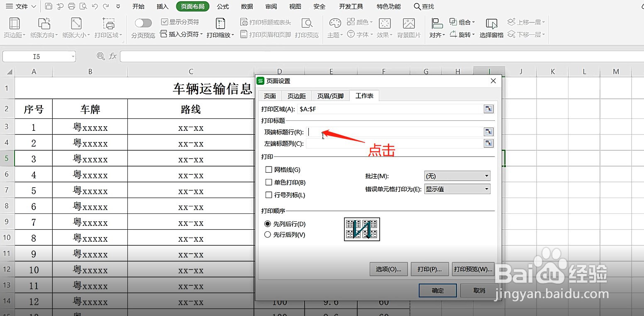Image resolution: width=644 pixels, height=316 pixels.
Task: Click the 旋转 rotate button
Action: click(x=462, y=34)
